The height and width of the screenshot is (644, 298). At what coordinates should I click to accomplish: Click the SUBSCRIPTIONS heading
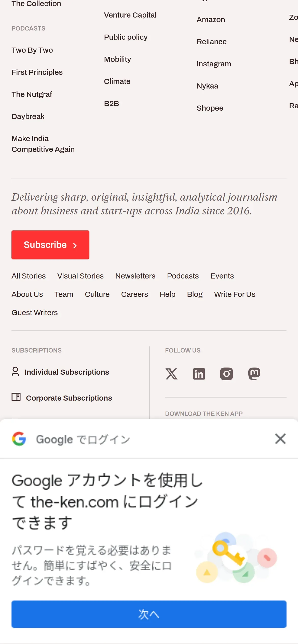(x=37, y=350)
